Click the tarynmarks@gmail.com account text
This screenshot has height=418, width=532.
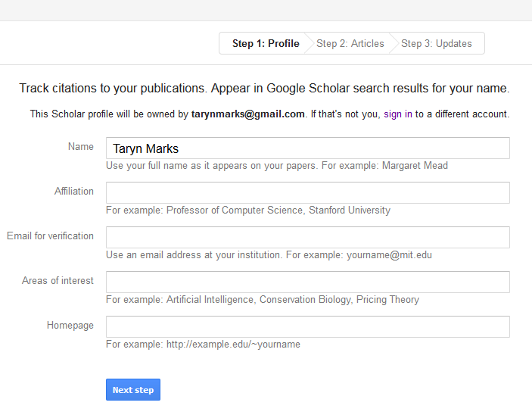(x=247, y=114)
